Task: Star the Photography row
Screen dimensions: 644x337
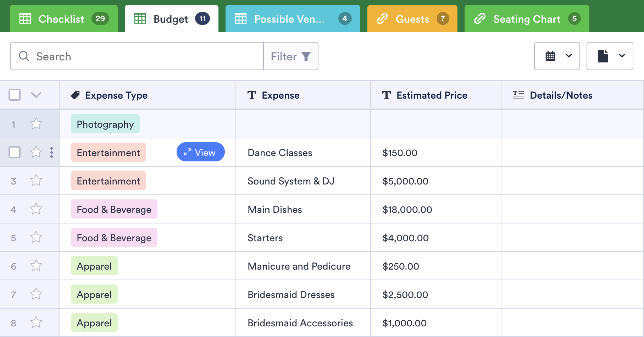Action: (x=36, y=124)
